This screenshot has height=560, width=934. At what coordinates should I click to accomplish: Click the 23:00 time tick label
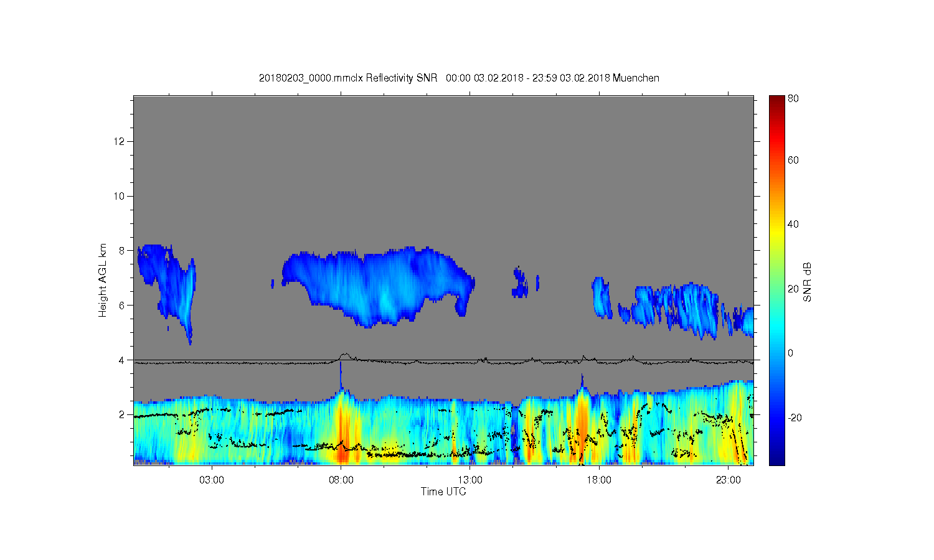pyautogui.click(x=729, y=480)
